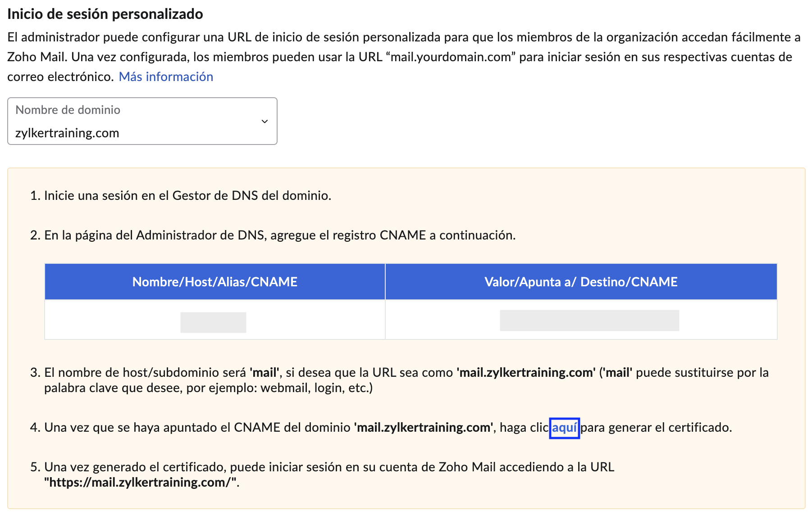Open the Nombre de dominio dropdown
The image size is (812, 515).
142,121
